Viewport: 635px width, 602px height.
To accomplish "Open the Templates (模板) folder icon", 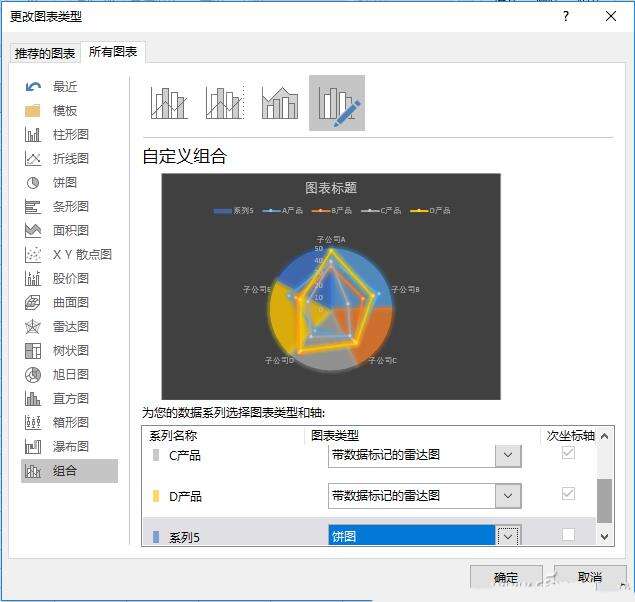I will point(33,111).
